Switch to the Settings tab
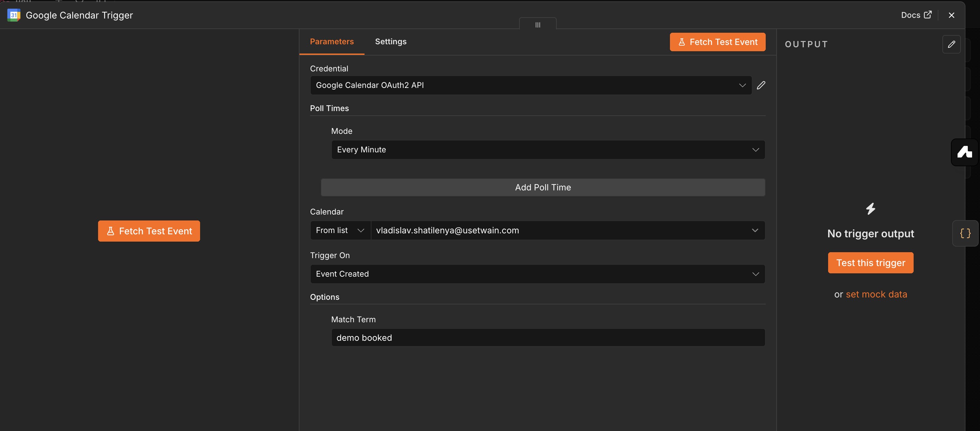Image resolution: width=980 pixels, height=431 pixels. (391, 42)
